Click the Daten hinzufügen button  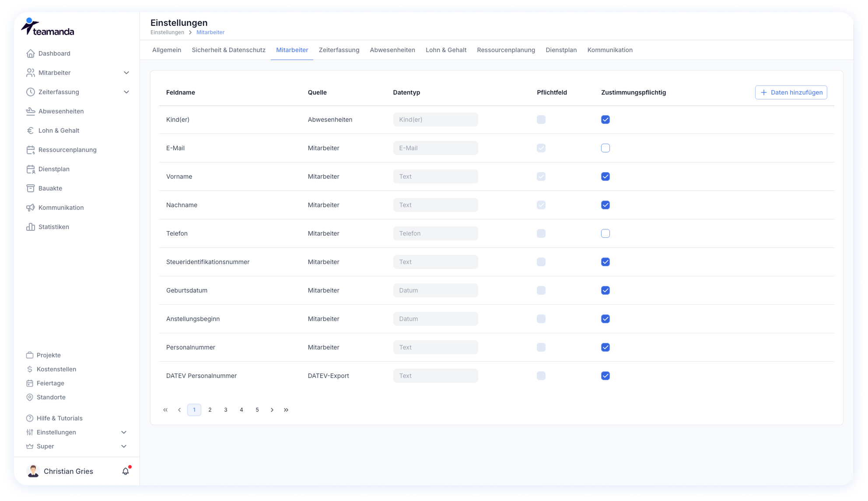tap(791, 92)
